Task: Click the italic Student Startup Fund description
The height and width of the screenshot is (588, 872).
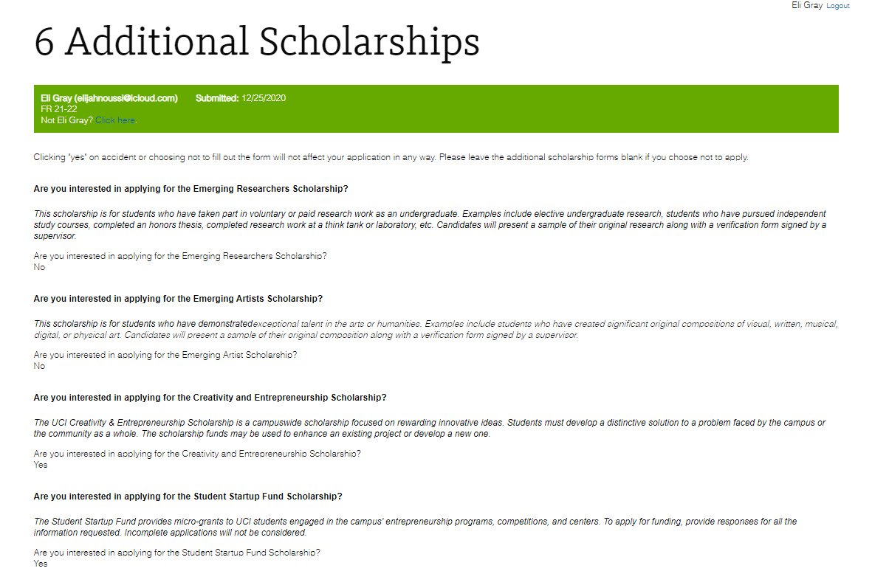Action: (x=413, y=527)
